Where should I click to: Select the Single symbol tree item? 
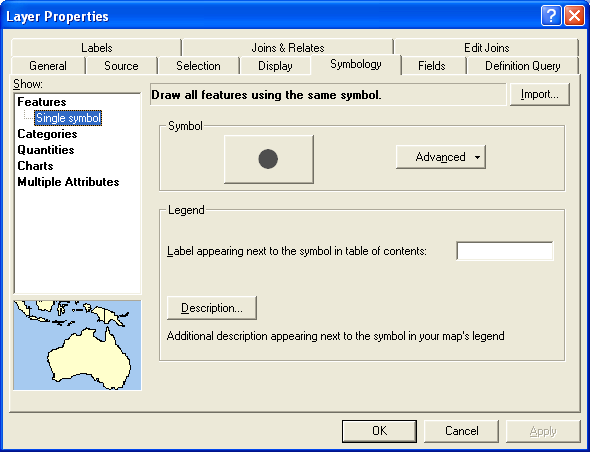point(68,118)
